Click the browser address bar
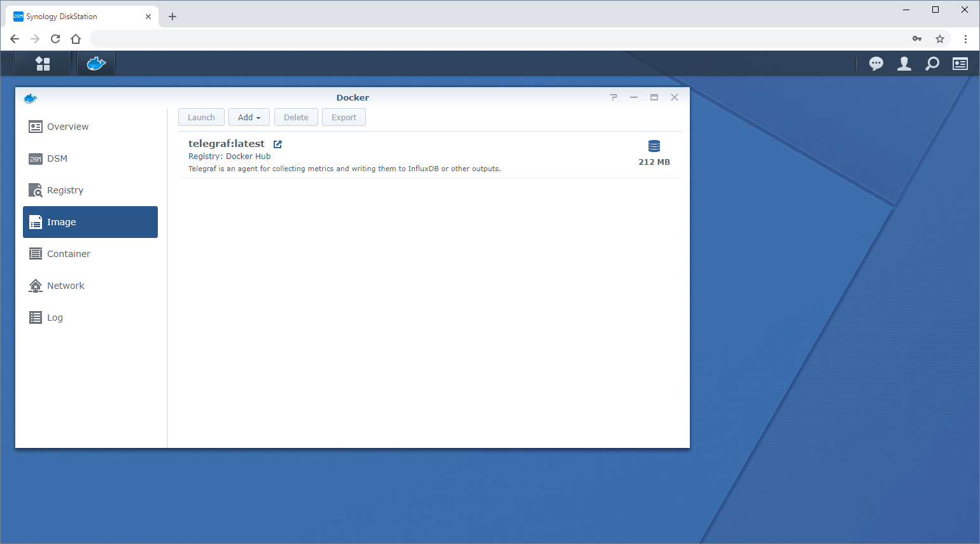This screenshot has width=980, height=544. tap(500, 39)
